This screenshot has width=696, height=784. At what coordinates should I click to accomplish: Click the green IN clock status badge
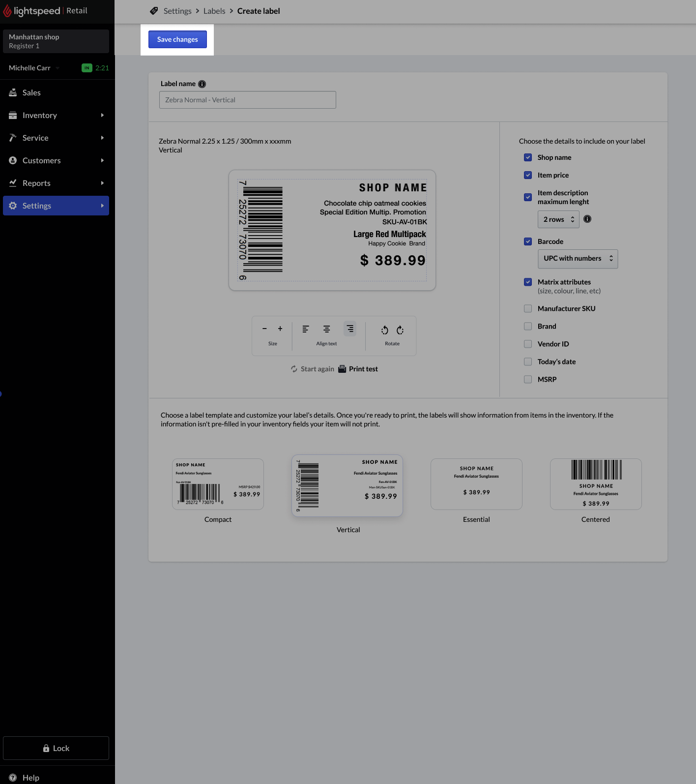87,68
